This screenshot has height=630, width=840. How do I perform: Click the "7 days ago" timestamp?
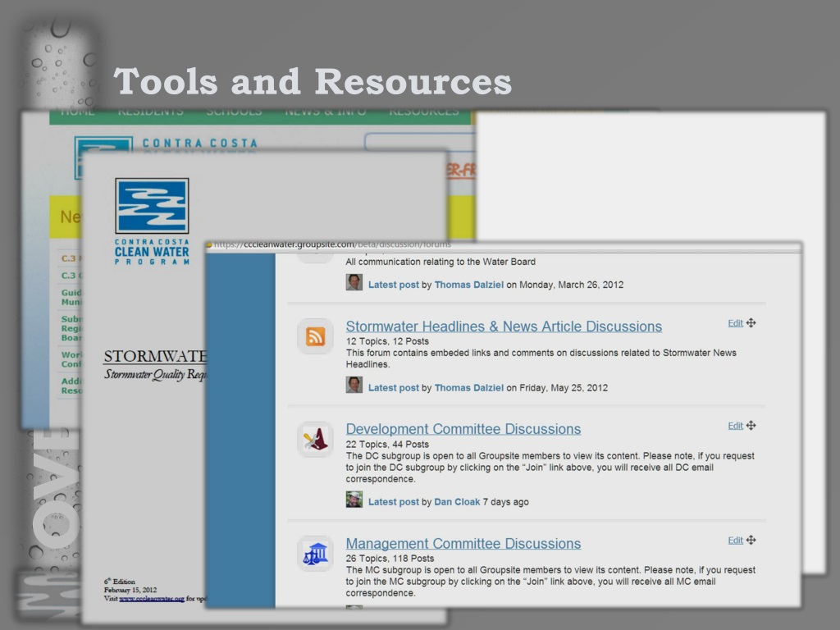point(505,502)
